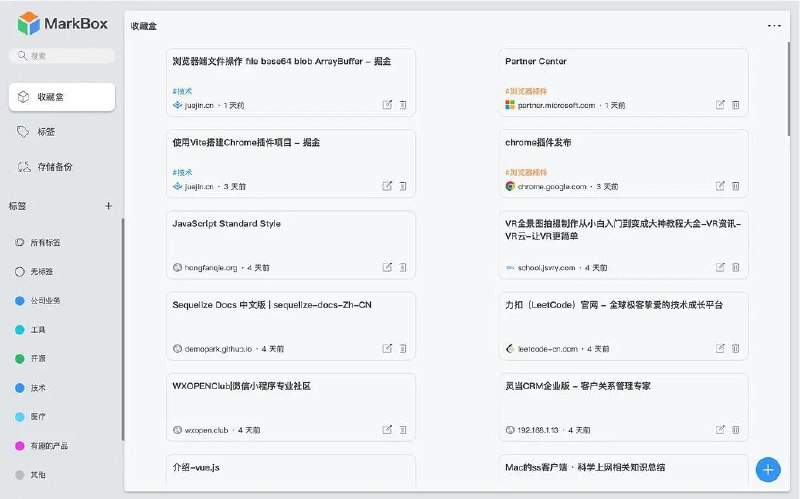Click the MarkBox cube logo

click(x=28, y=23)
